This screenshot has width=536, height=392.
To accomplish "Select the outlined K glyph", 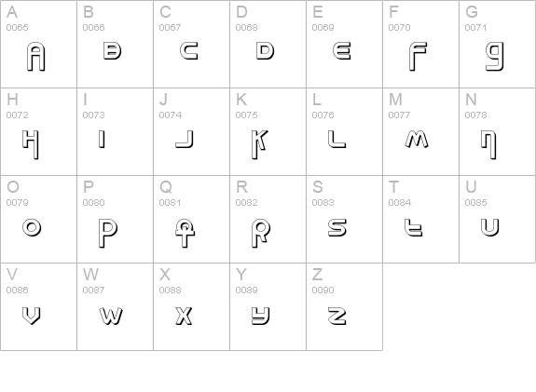I will pos(260,144).
